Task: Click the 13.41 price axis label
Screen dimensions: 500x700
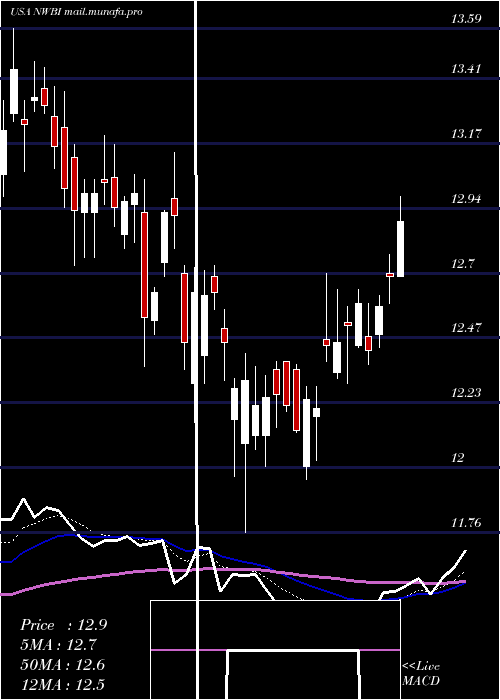Action: (x=467, y=69)
